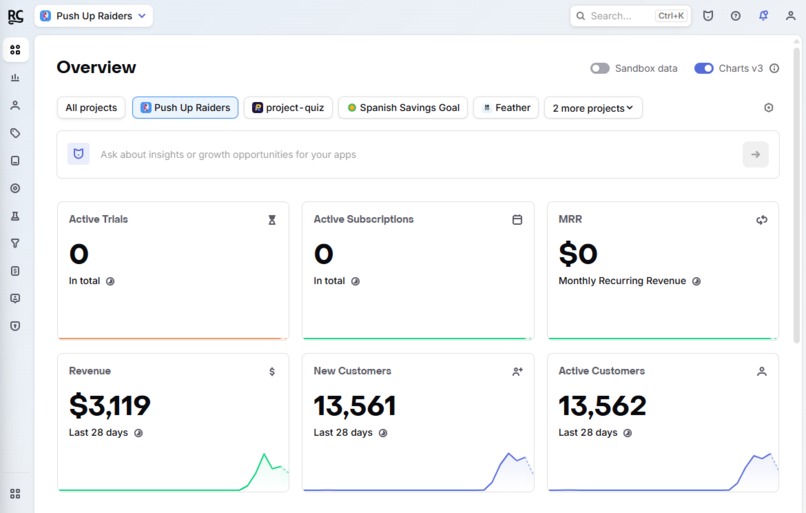Click the page vertical scrollbar
Viewport: 806px width, 513px height.
click(x=797, y=195)
